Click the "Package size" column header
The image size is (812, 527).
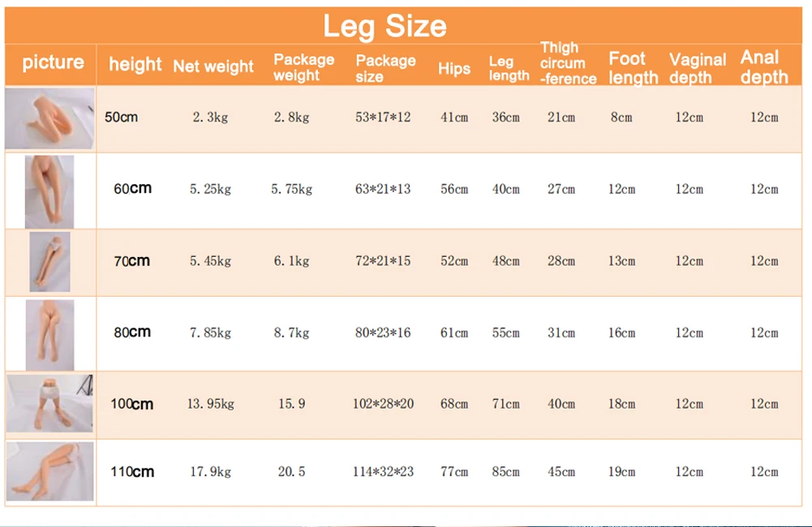tap(385, 68)
